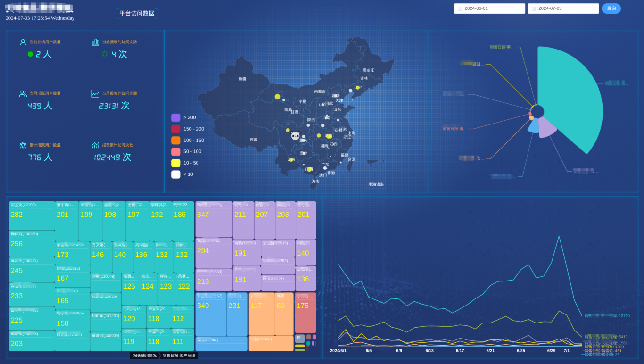
Task: Open the end date field showing 2024-07-03
Action: click(563, 8)
